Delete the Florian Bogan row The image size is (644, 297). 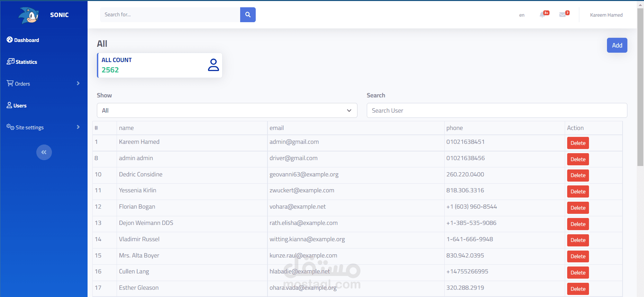(578, 208)
